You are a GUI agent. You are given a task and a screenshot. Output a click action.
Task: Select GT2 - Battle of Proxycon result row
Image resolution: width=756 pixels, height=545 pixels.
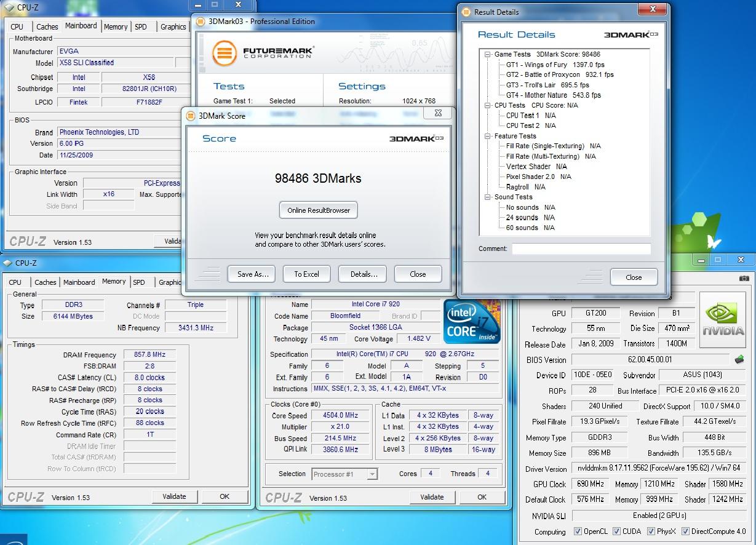[560, 74]
